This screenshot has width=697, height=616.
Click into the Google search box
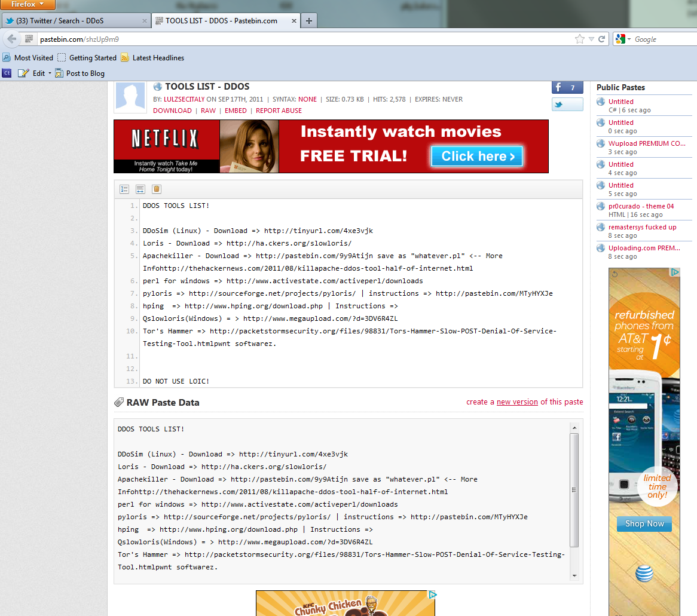point(665,39)
